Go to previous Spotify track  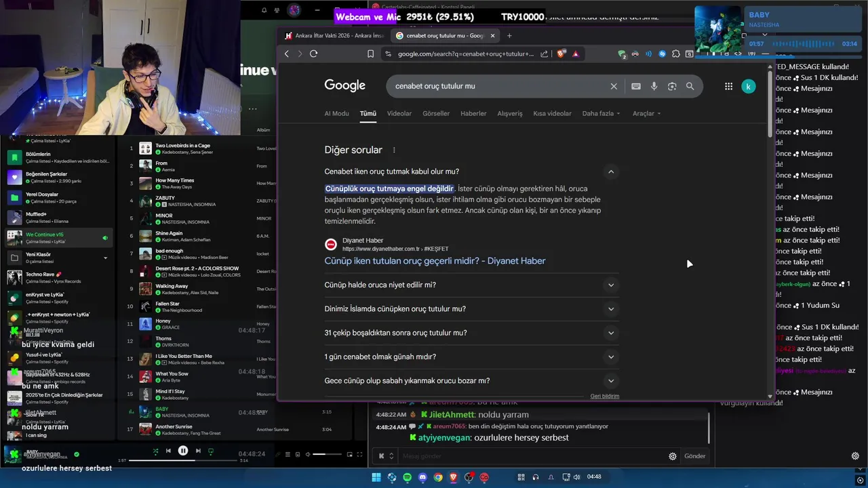coord(168,451)
